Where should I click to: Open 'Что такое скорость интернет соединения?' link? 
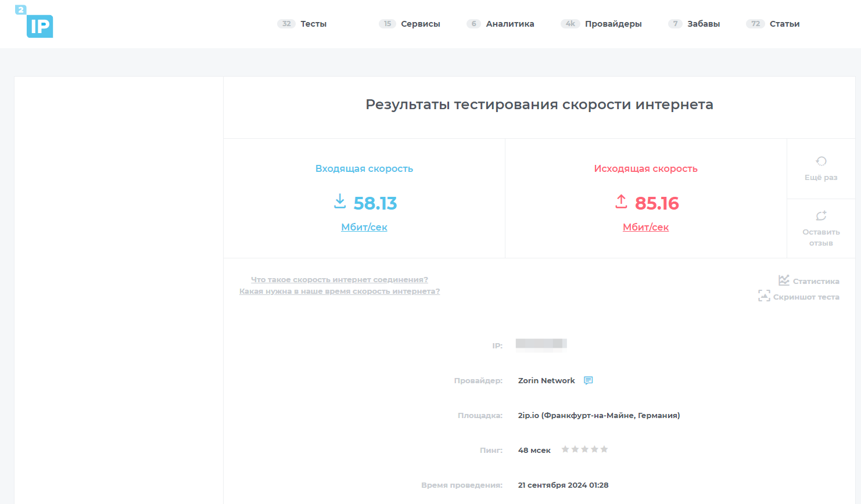[x=339, y=280]
